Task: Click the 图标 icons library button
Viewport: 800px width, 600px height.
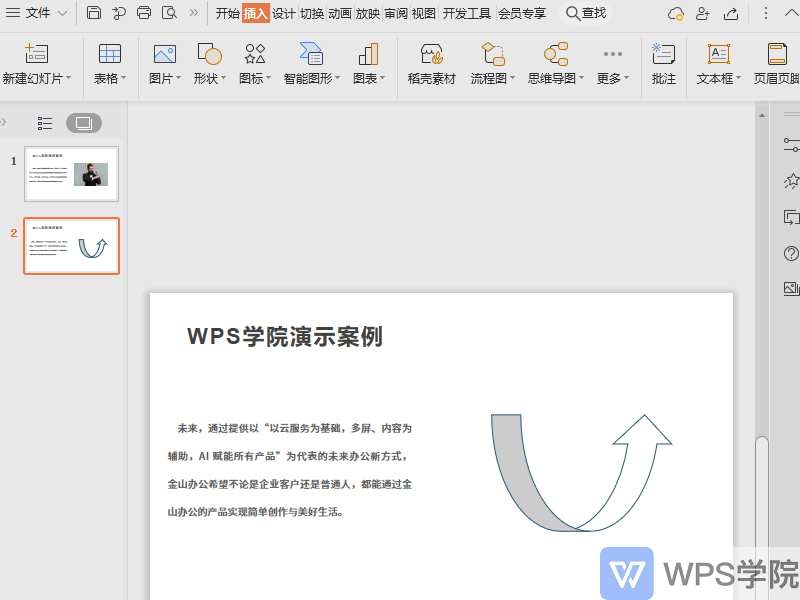Action: (x=255, y=54)
